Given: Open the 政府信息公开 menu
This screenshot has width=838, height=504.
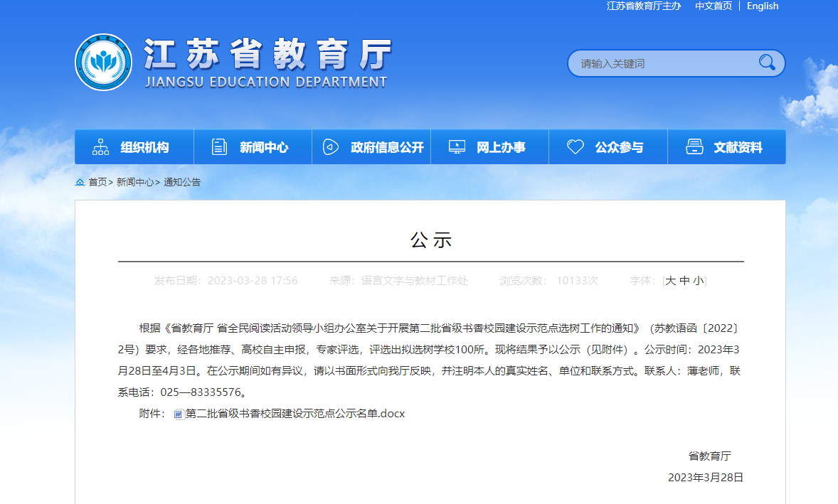Looking at the screenshot, I should [x=387, y=147].
